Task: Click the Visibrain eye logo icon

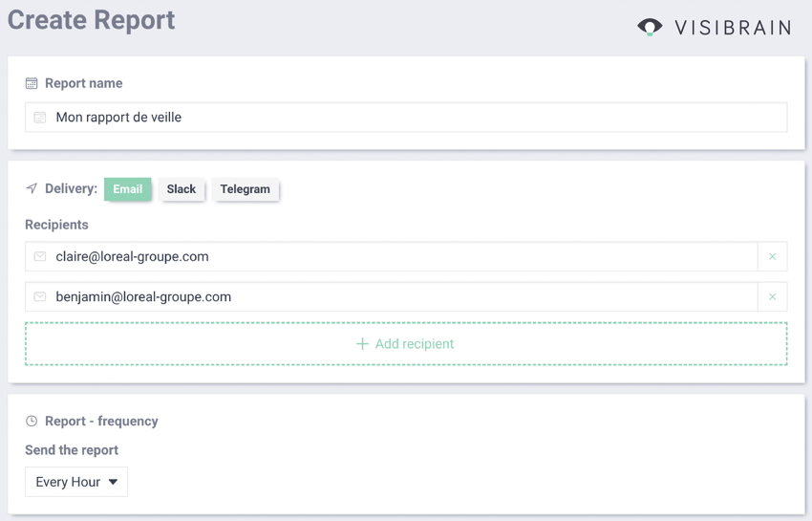Action: coord(650,27)
